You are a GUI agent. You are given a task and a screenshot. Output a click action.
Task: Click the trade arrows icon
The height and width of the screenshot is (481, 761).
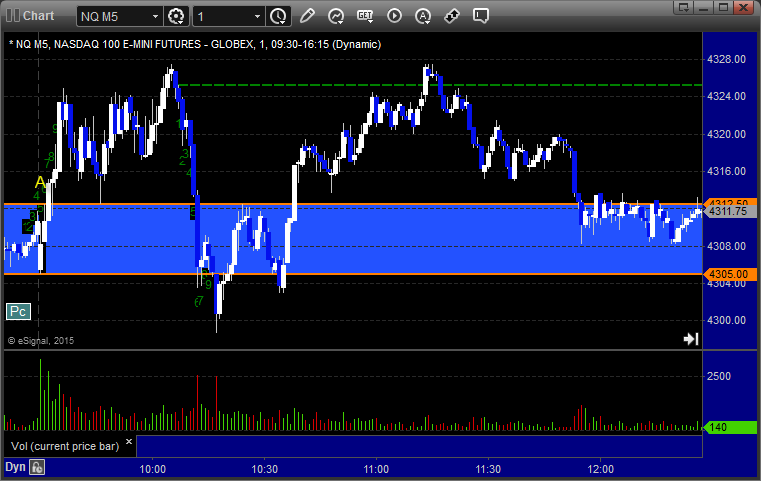[452, 16]
